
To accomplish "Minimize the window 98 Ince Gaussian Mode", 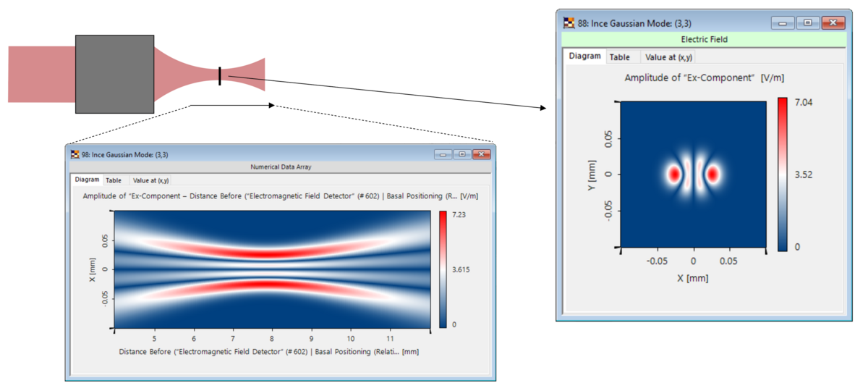I will pos(443,154).
